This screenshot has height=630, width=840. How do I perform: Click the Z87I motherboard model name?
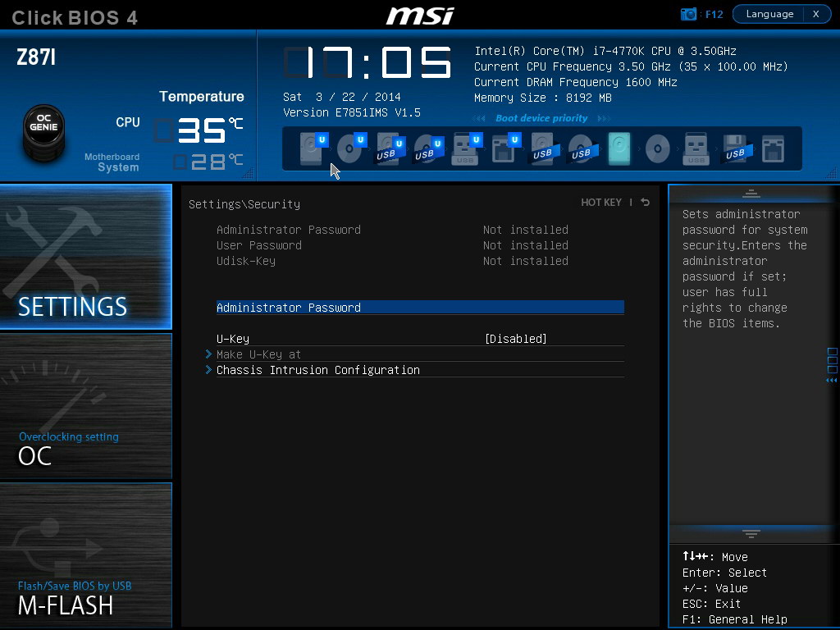(x=36, y=57)
